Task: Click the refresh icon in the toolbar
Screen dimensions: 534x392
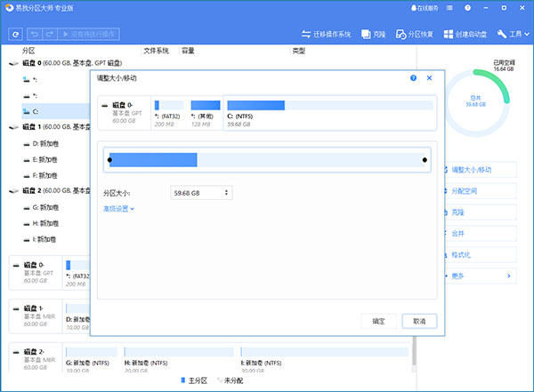Action: point(15,34)
